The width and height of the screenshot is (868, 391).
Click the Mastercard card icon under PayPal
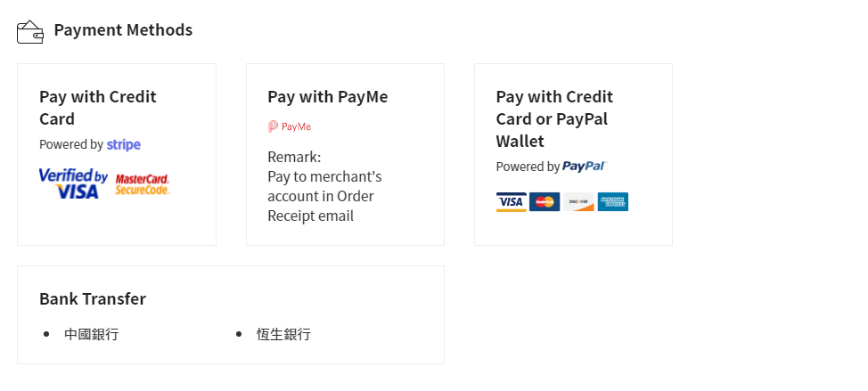[x=545, y=202]
